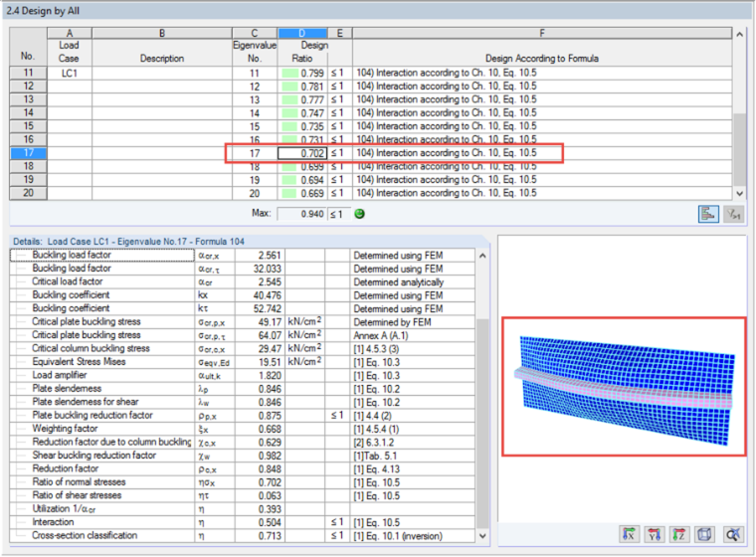Click the green status indicator beside Max
756x557 pixels.
[359, 214]
